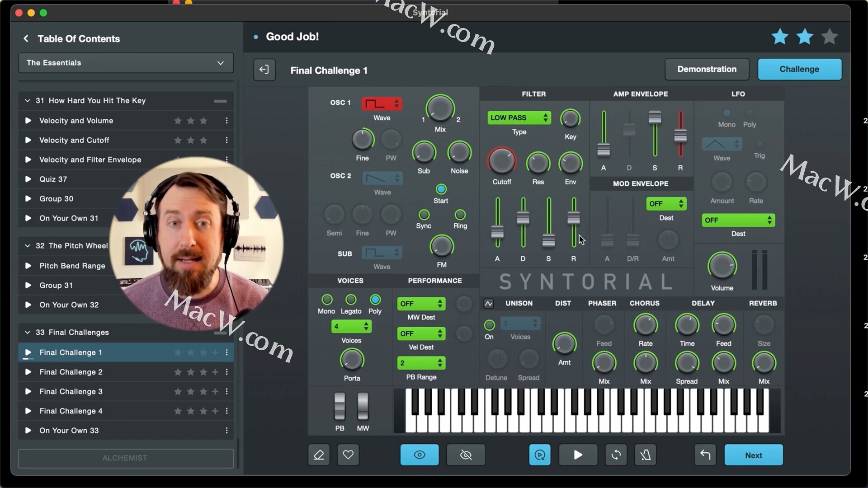
Task: Open options menu for Velocity and Volume
Action: tap(226, 121)
